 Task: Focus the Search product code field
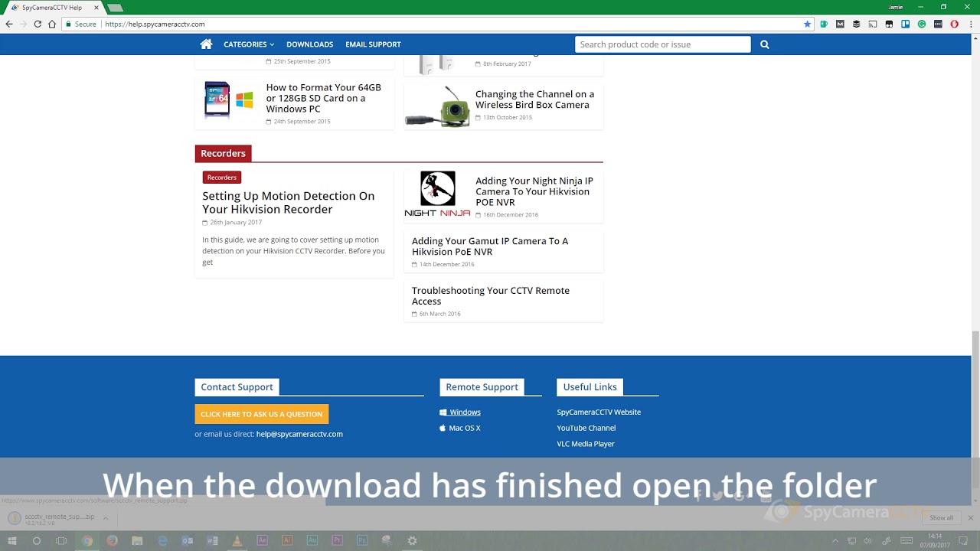click(x=663, y=44)
